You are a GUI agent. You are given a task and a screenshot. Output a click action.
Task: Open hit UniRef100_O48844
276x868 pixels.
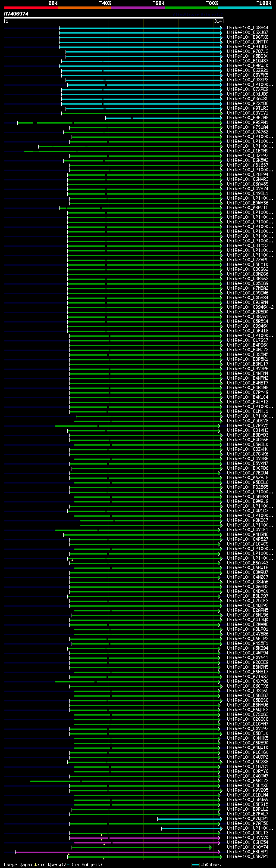[248, 28]
